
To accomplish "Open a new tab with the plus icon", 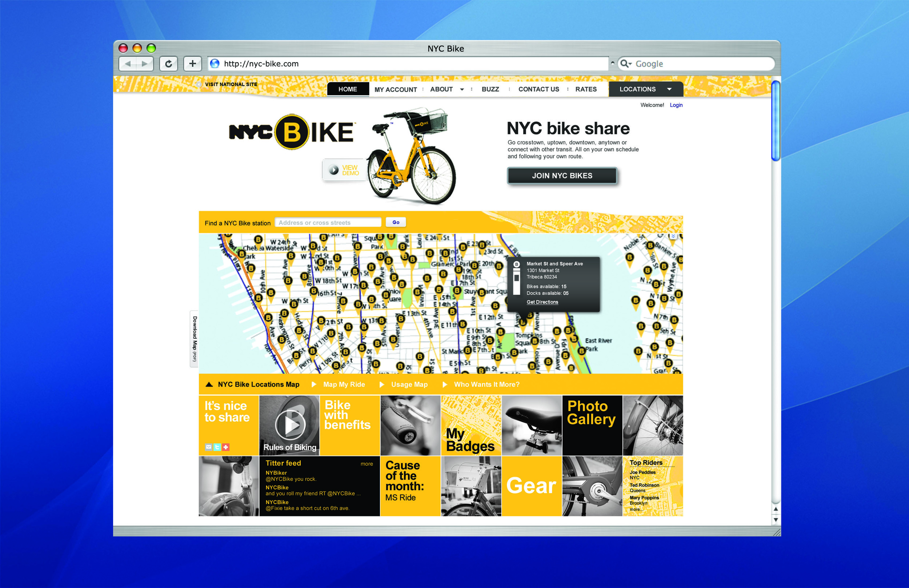I will [192, 63].
